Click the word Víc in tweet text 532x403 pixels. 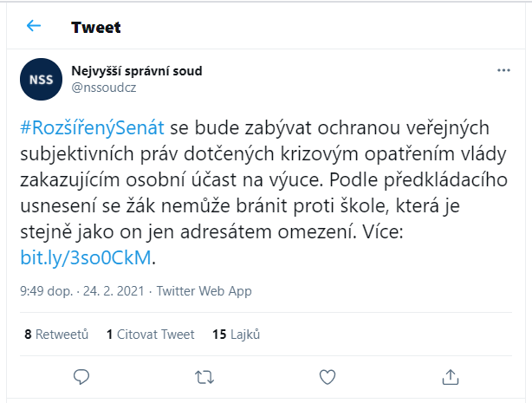coord(377,232)
